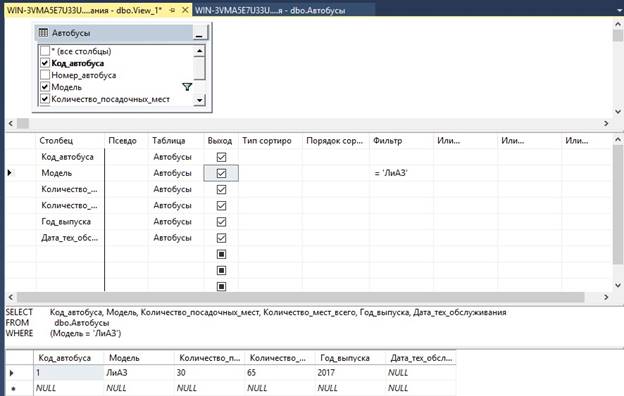Click result cell 65
Image resolution: width=624 pixels, height=396 pixels.
tap(279, 373)
